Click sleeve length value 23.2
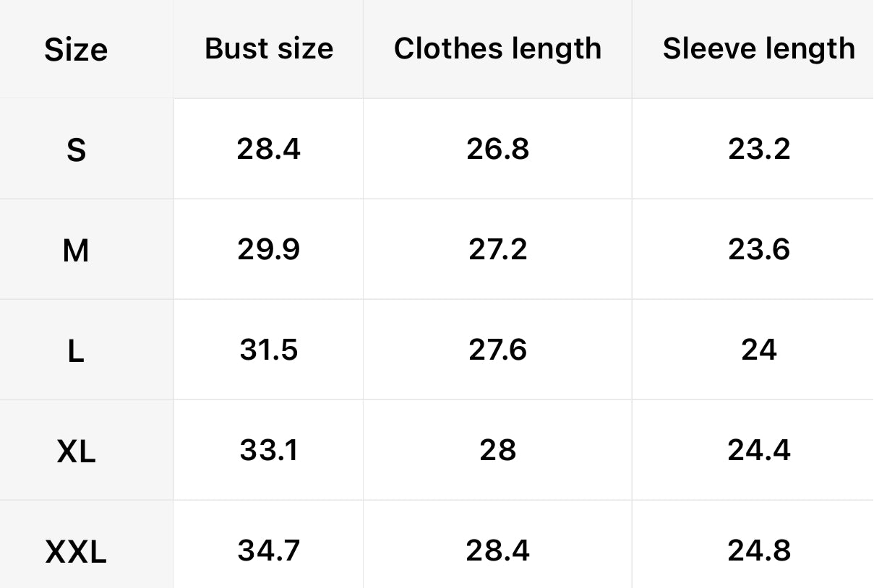The height and width of the screenshot is (588, 874). click(x=758, y=149)
